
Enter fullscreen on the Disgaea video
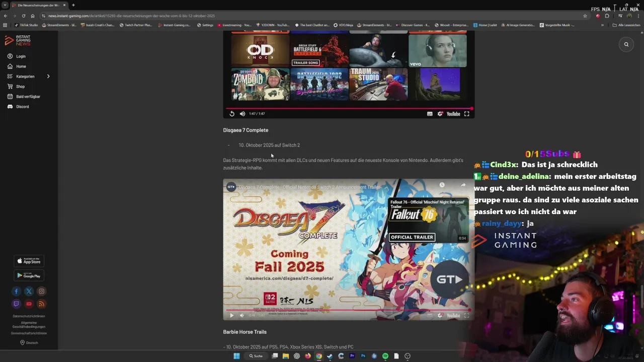[467, 315]
